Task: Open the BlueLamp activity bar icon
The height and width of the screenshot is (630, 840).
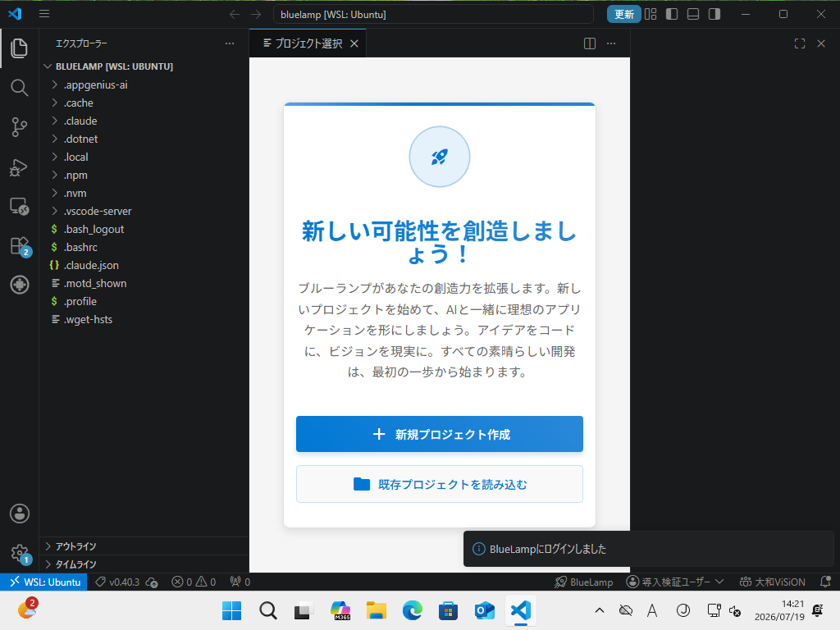Action: pos(20,285)
